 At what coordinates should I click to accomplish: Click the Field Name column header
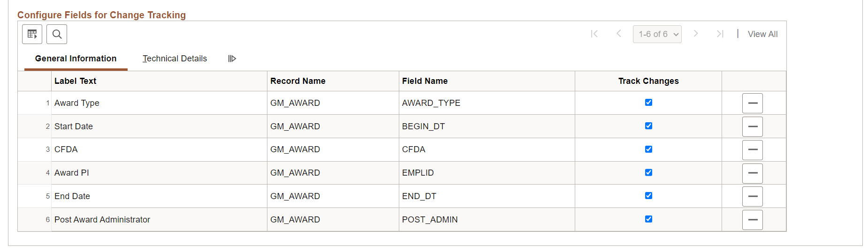(x=425, y=81)
